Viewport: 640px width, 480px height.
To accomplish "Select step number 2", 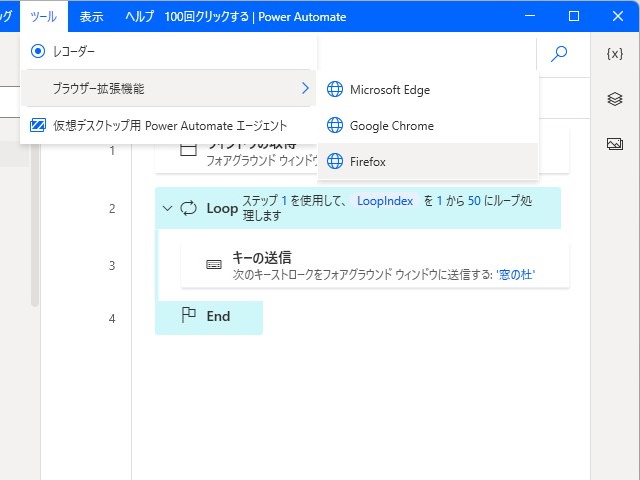I will pyautogui.click(x=112, y=209).
